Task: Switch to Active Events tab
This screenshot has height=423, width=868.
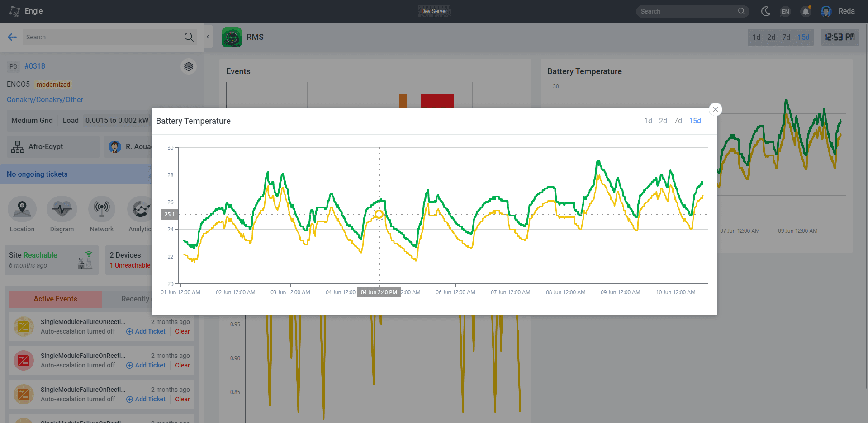Action: pos(55,299)
